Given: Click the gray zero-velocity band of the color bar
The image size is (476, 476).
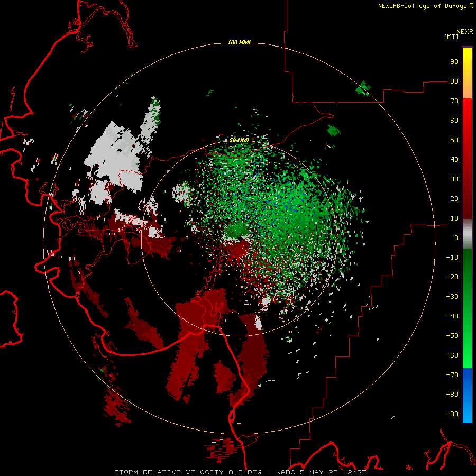Looking at the screenshot, I should click(x=467, y=234).
